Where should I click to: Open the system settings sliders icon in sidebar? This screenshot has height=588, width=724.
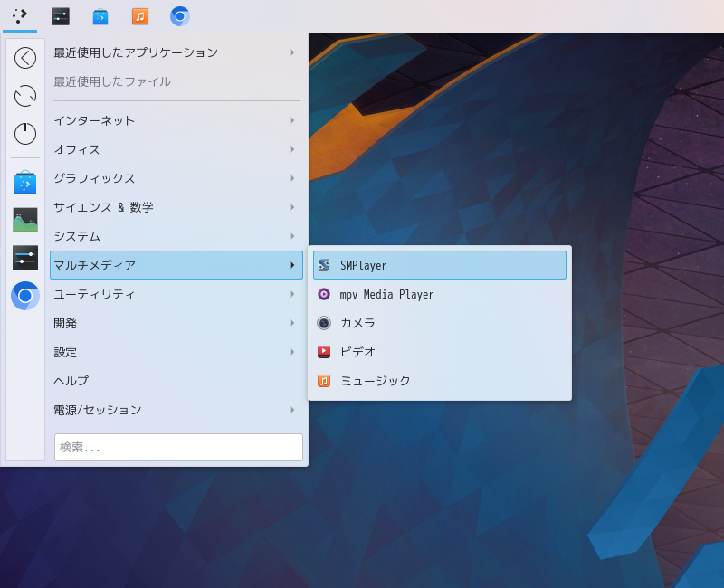pyautogui.click(x=25, y=258)
